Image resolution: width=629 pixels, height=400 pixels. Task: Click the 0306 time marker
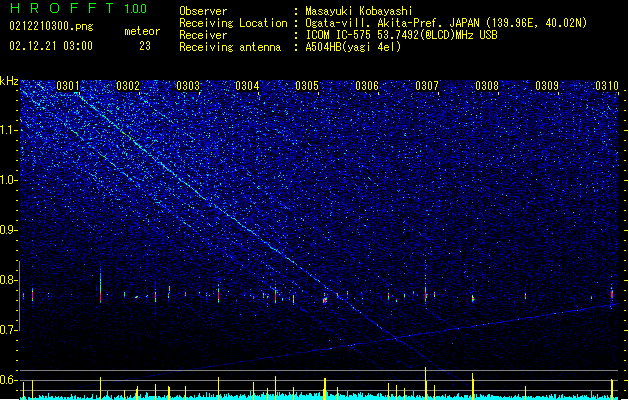367,86
